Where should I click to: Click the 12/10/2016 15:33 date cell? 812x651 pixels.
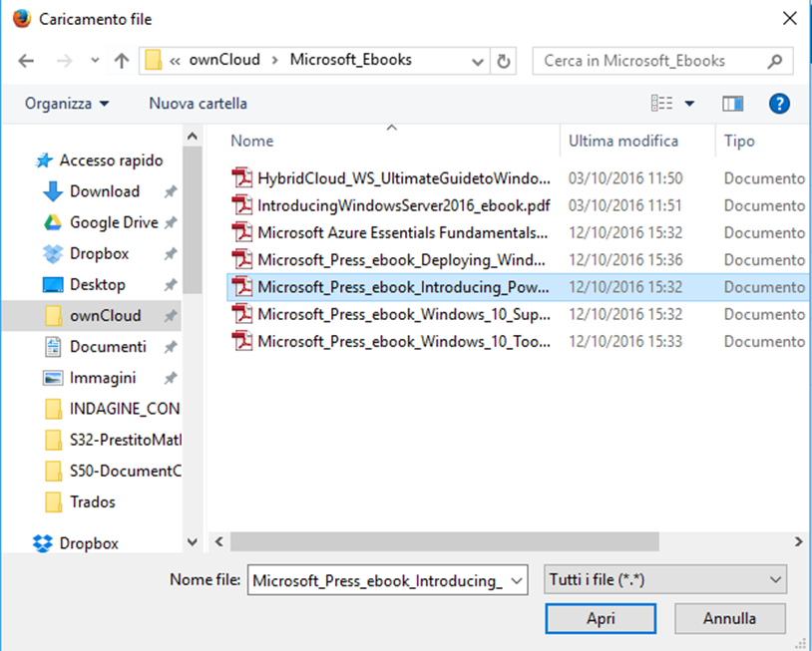point(625,341)
